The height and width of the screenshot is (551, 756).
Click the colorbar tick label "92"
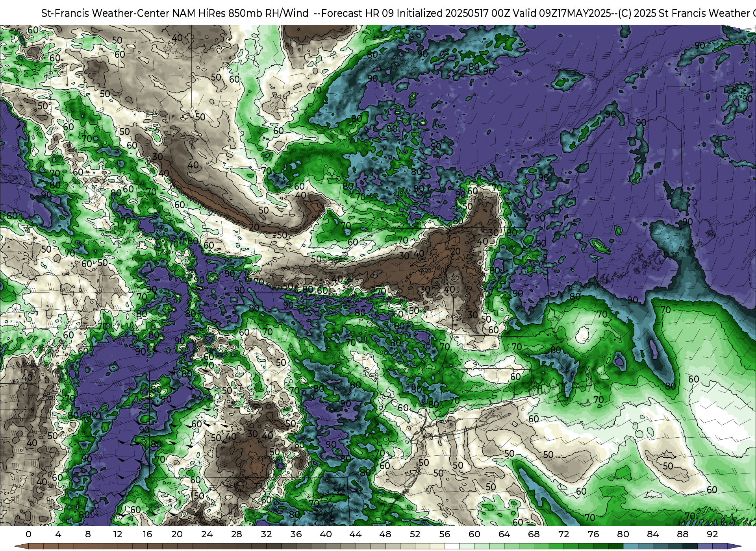(x=713, y=534)
